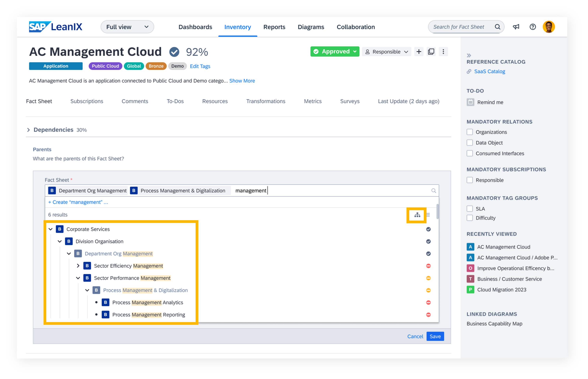Open the Business Capability Map diagram
This screenshot has width=588, height=379.
coord(494,324)
